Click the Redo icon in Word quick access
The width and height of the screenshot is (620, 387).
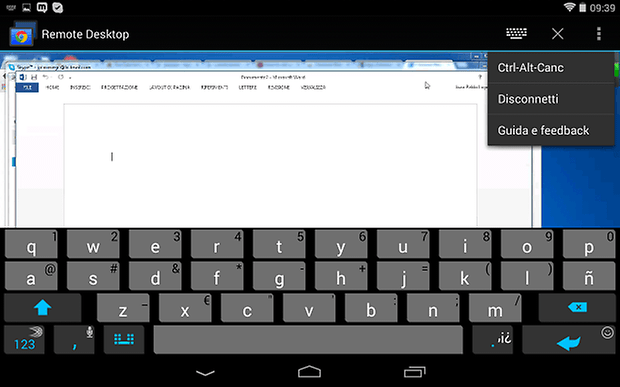point(60,77)
